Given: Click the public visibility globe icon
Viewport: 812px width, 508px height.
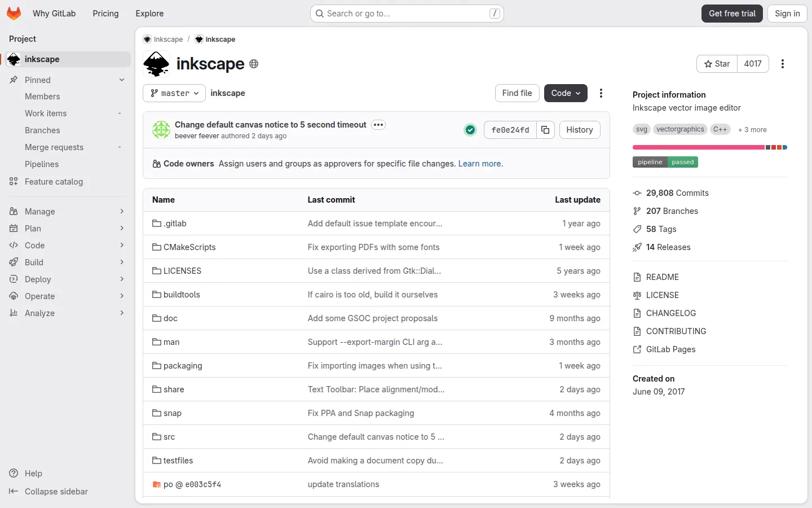Looking at the screenshot, I should pos(254,64).
